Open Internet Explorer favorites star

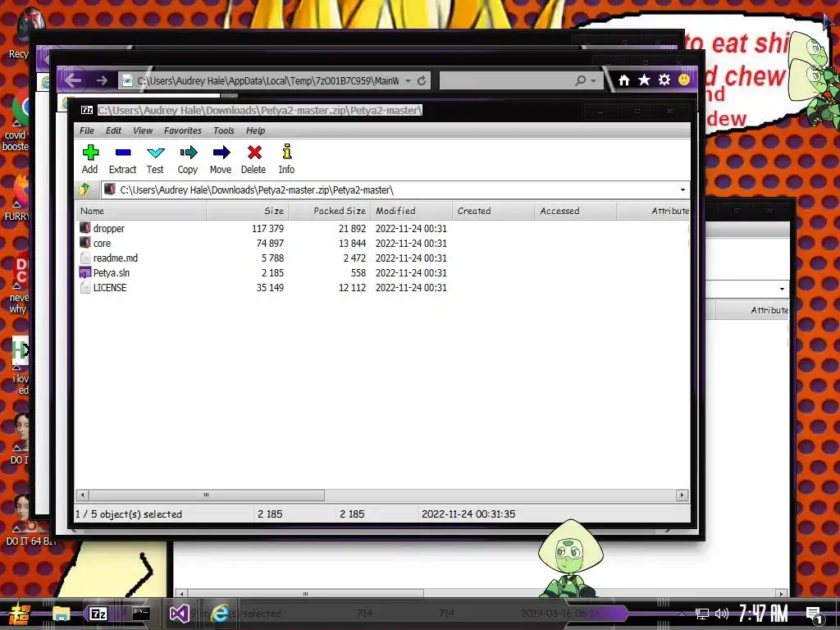point(644,80)
